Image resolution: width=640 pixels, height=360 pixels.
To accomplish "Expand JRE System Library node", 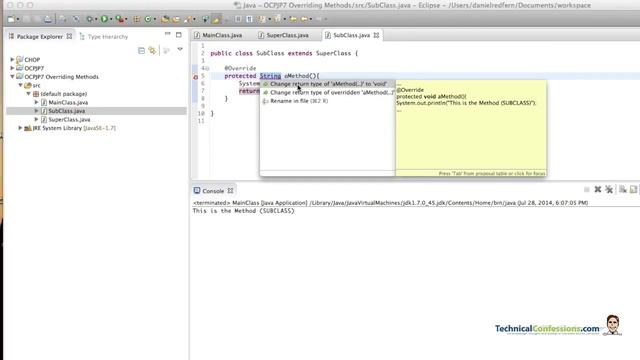I will [x=20, y=128].
